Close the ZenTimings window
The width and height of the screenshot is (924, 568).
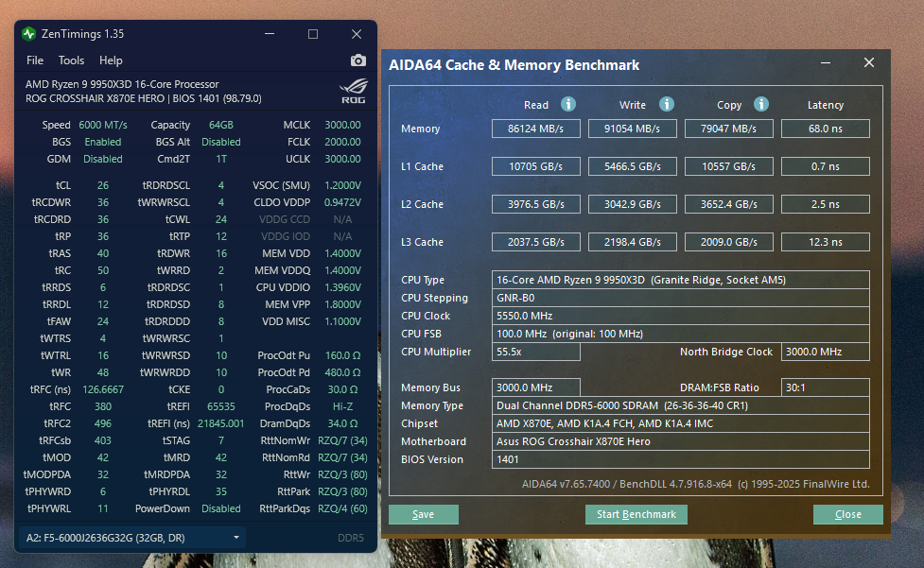(x=357, y=33)
